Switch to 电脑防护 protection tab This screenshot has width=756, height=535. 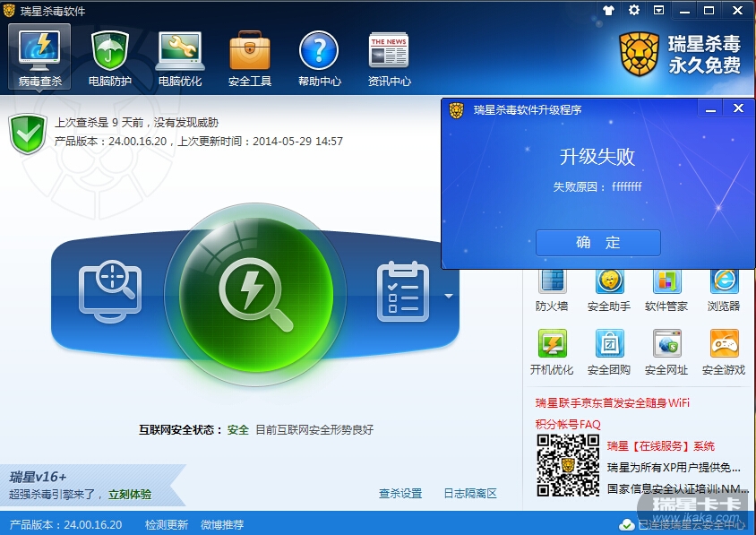coord(110,58)
